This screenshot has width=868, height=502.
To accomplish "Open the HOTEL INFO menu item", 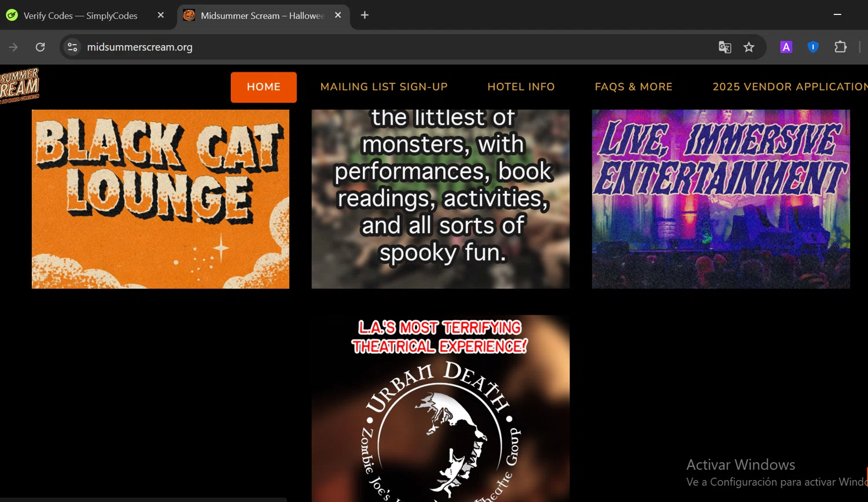I will pos(521,87).
